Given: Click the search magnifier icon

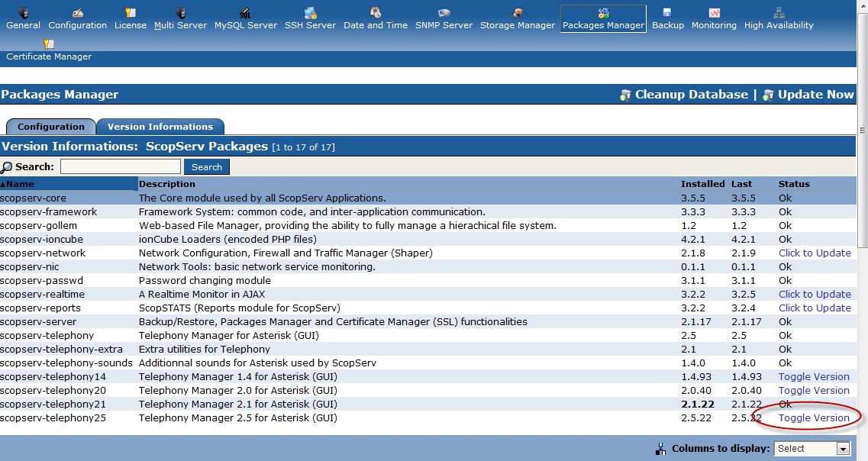Looking at the screenshot, I should tap(7, 166).
